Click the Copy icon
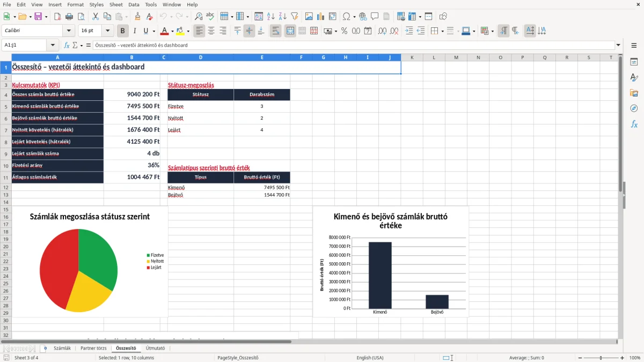The width and height of the screenshot is (644, 362). (x=107, y=17)
